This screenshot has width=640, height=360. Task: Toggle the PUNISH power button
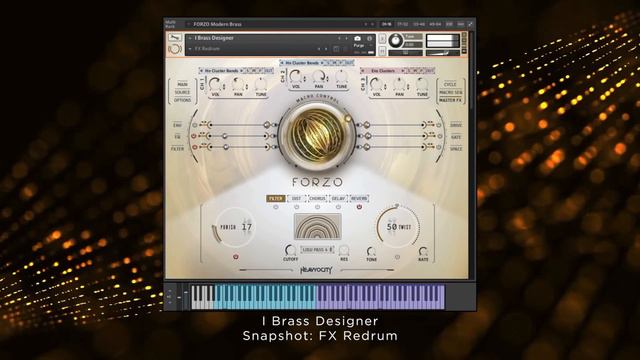pos(236,257)
